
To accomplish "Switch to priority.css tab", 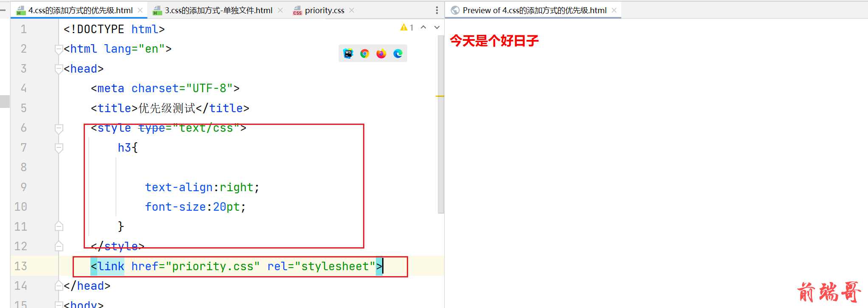I will [324, 10].
